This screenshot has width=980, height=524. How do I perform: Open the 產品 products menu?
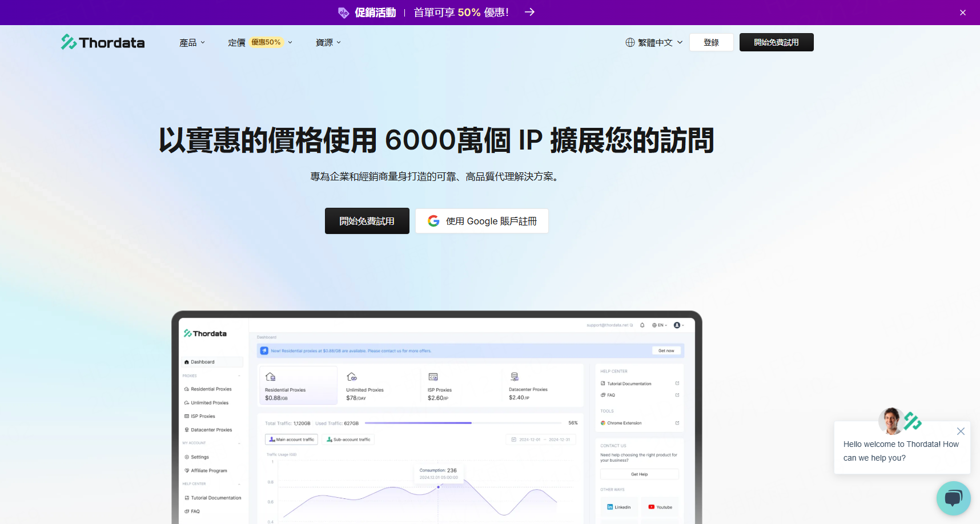click(192, 42)
